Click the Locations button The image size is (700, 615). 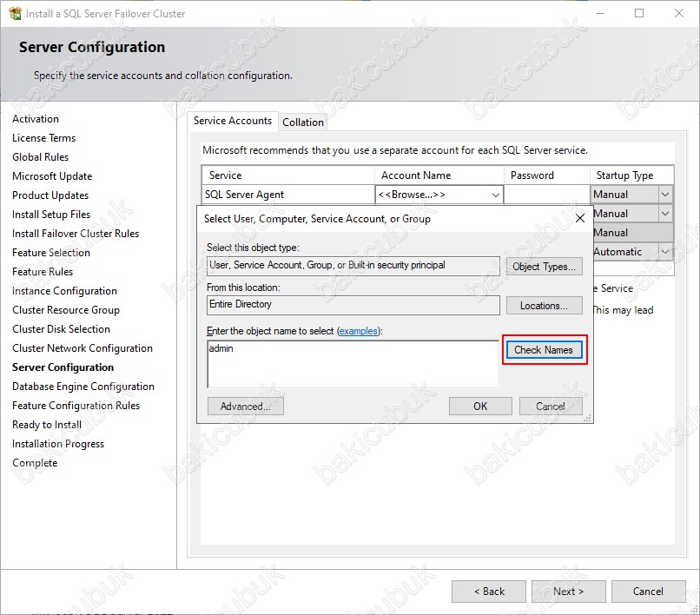tap(544, 306)
